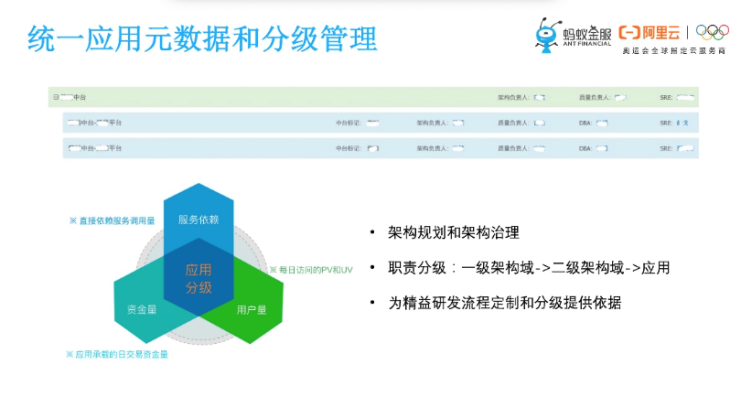Click SRE value in the first blue row

pos(682,123)
